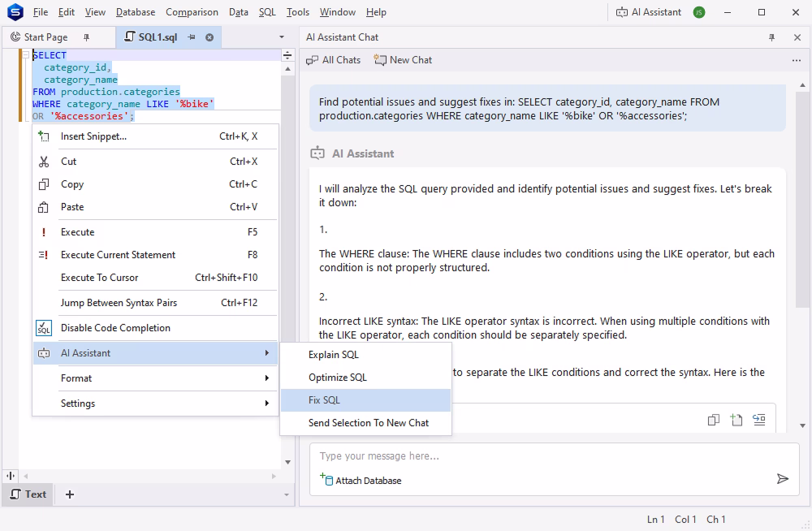The height and width of the screenshot is (531, 812).
Task: Click Attach Database
Action: pyautogui.click(x=361, y=480)
